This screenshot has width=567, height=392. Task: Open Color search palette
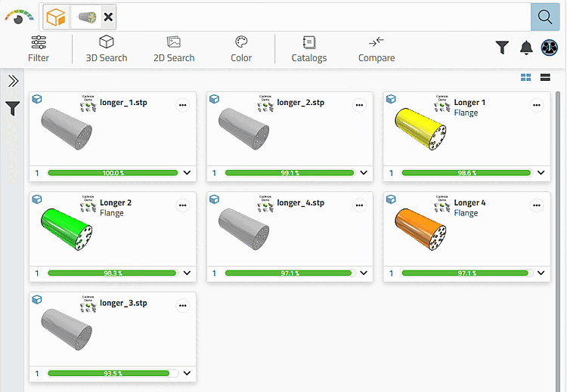click(x=241, y=49)
